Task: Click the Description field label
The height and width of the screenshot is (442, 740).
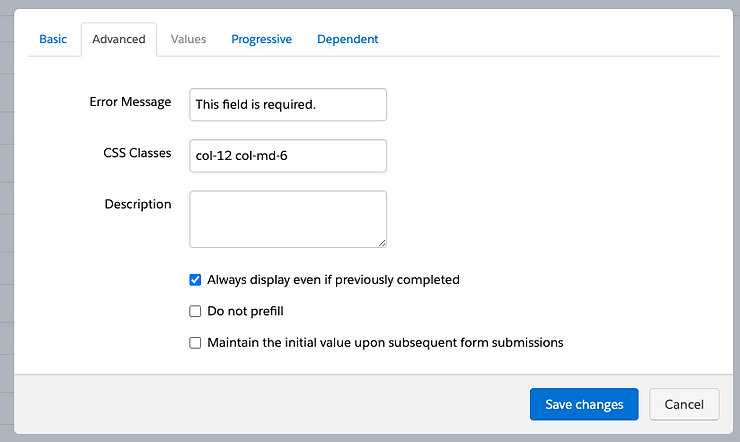Action: [x=138, y=204]
